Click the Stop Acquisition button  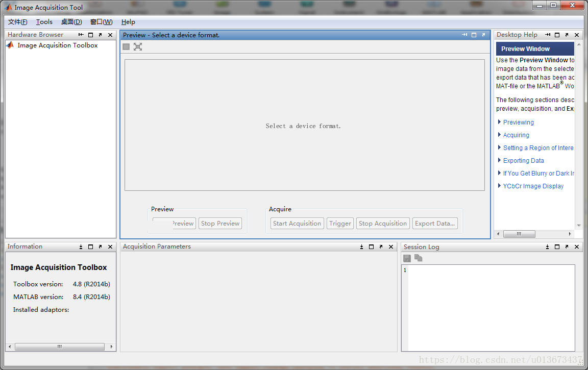(x=382, y=224)
